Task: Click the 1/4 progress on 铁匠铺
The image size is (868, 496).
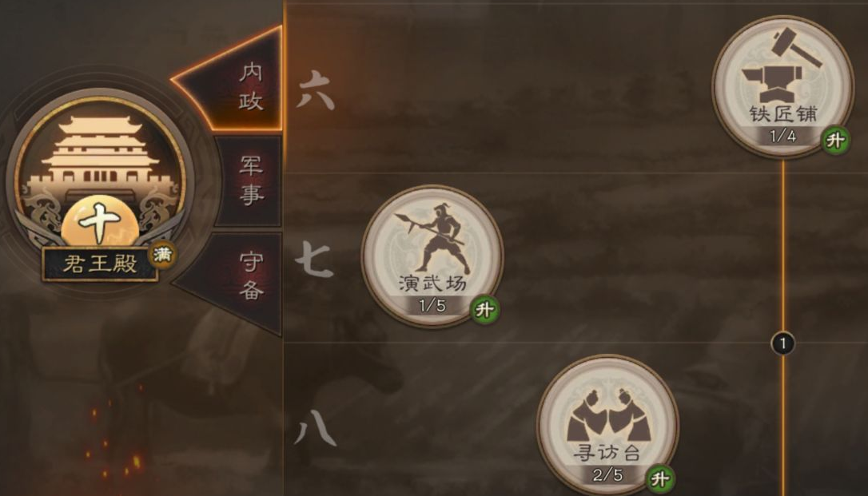Action: pyautogui.click(x=782, y=136)
